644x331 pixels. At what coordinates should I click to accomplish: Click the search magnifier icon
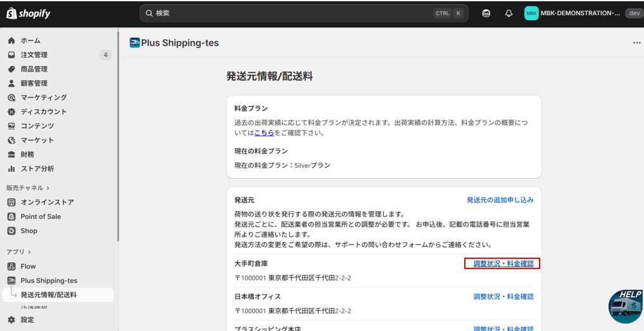coord(149,13)
